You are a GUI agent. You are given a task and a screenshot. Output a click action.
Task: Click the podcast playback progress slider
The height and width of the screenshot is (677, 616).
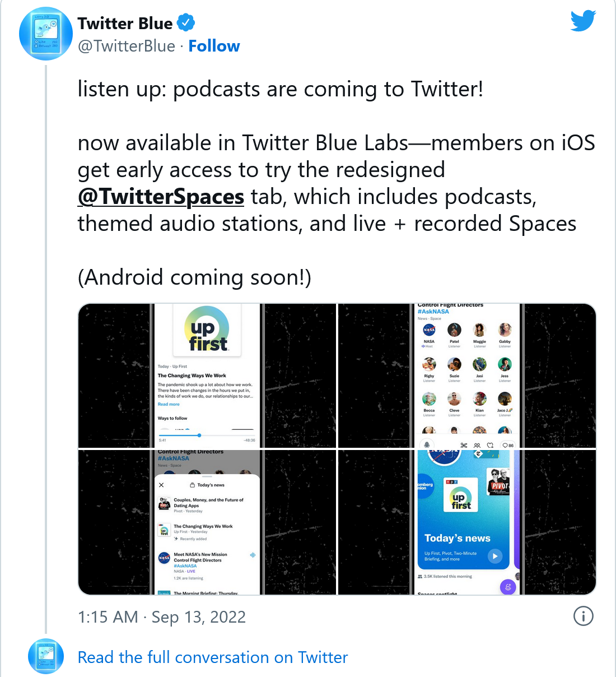(x=207, y=435)
